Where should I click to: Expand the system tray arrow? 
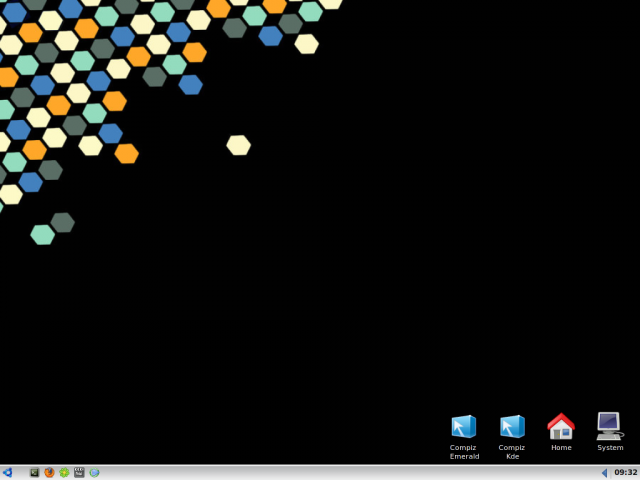pyautogui.click(x=604, y=473)
